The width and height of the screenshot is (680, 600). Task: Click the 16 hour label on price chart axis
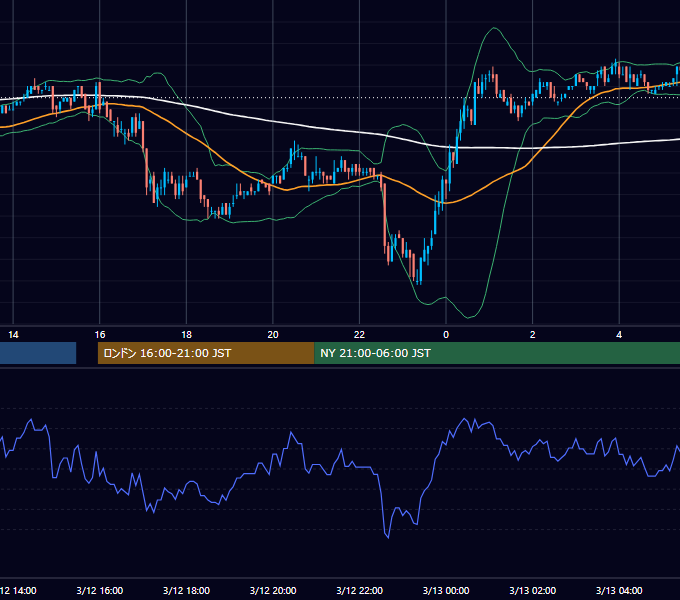click(x=100, y=335)
